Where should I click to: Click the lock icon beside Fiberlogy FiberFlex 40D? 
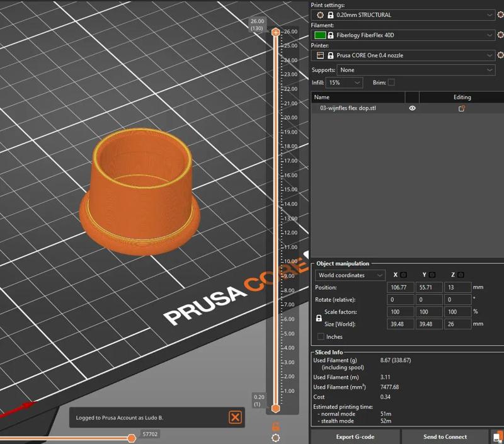point(330,35)
